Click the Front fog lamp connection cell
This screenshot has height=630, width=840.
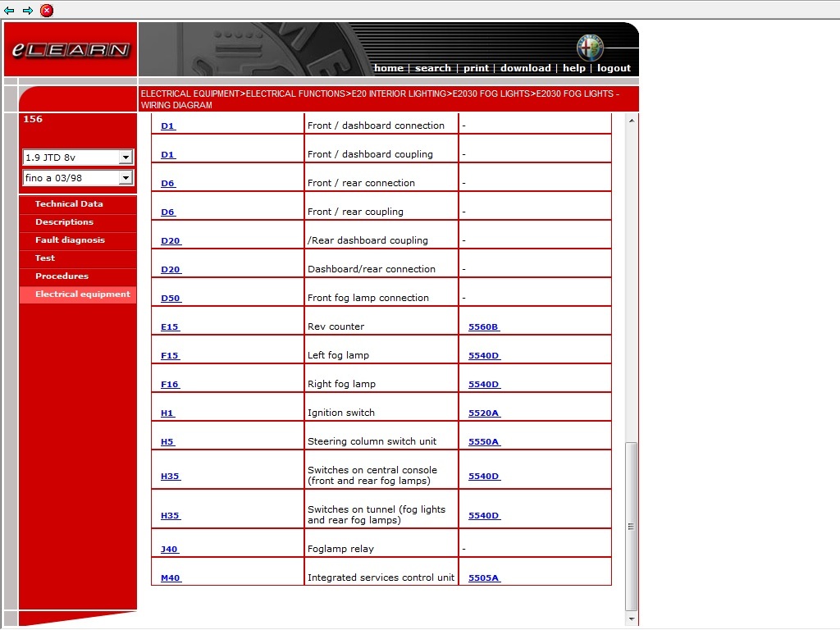click(381, 292)
